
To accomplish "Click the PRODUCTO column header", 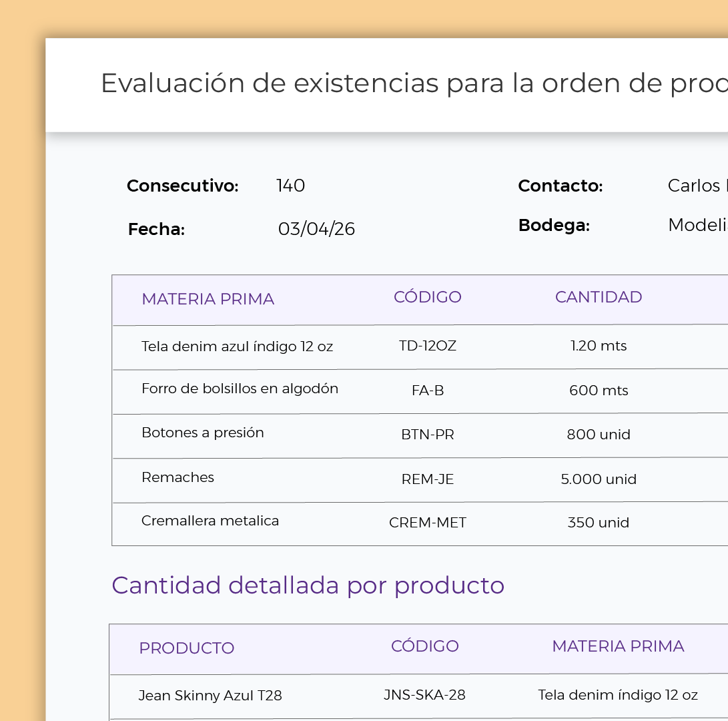I will pos(187,648).
